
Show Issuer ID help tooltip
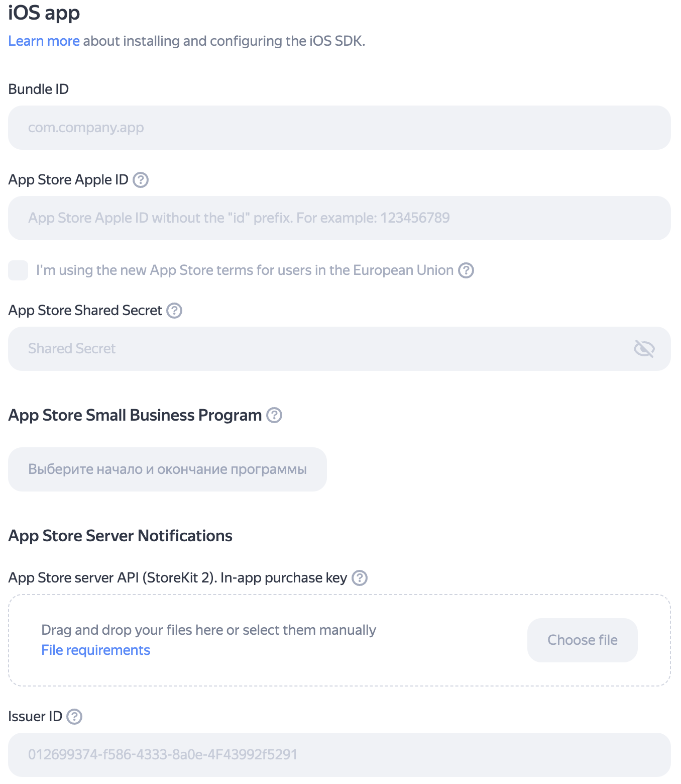click(74, 717)
